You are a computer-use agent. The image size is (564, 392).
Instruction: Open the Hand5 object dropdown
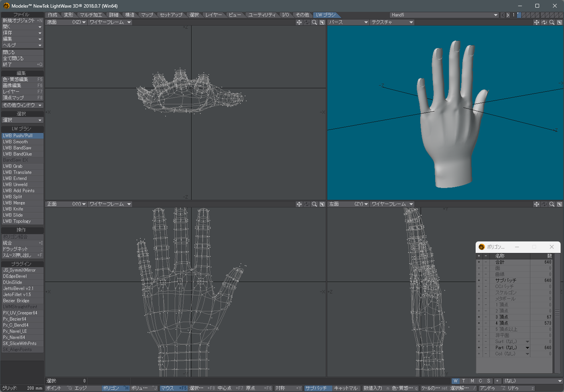coord(444,15)
